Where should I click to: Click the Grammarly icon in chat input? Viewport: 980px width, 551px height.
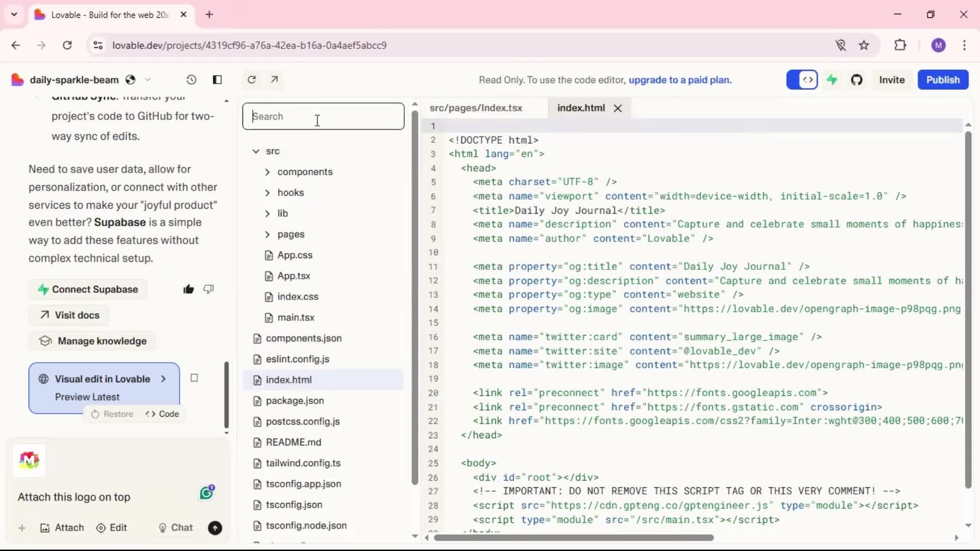(207, 493)
